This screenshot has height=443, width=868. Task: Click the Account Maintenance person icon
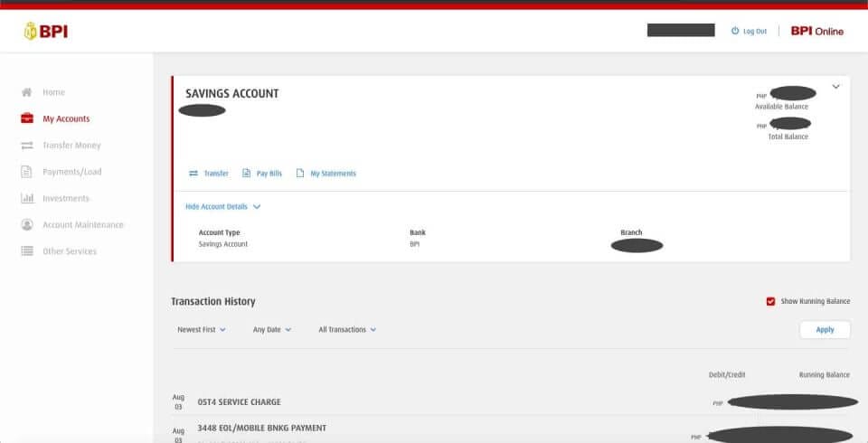27,225
